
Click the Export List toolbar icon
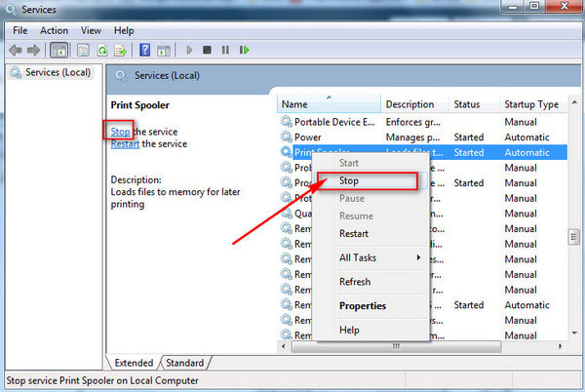click(x=120, y=50)
